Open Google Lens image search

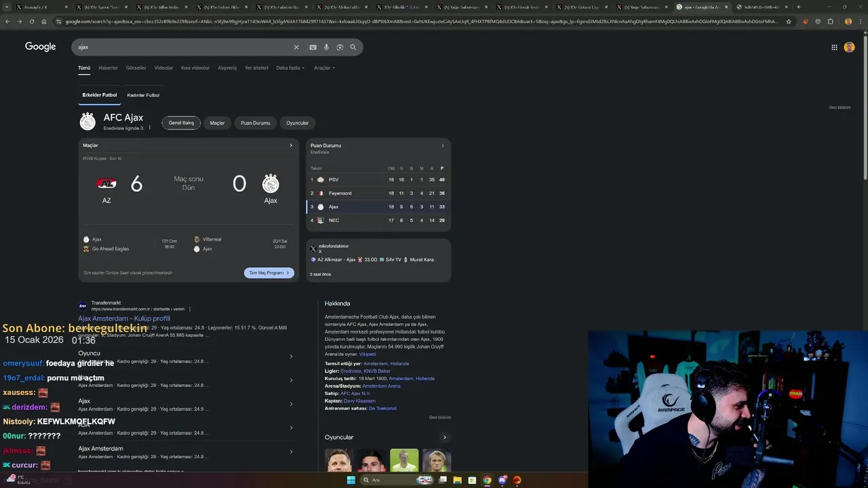340,47
